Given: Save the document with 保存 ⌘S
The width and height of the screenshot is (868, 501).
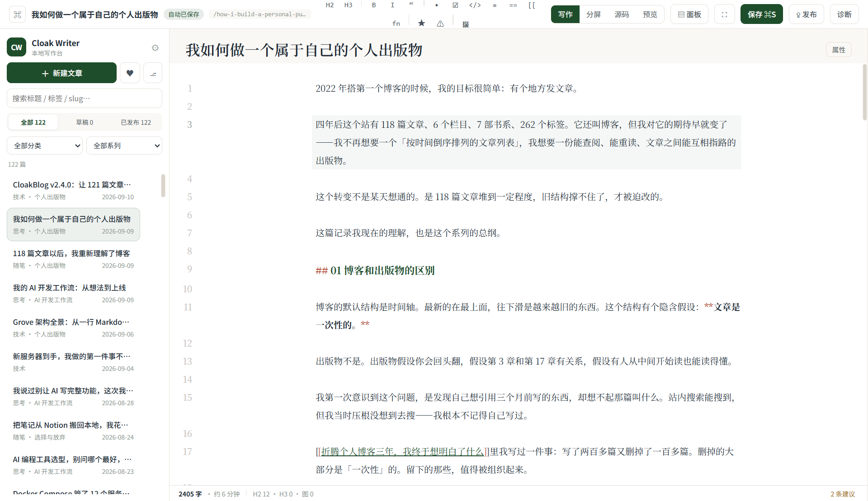Looking at the screenshot, I should (761, 14).
